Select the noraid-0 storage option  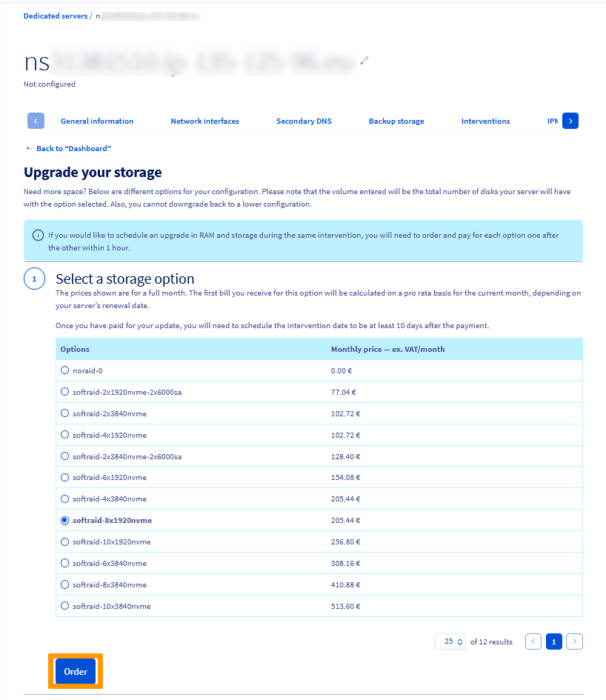[64, 370]
